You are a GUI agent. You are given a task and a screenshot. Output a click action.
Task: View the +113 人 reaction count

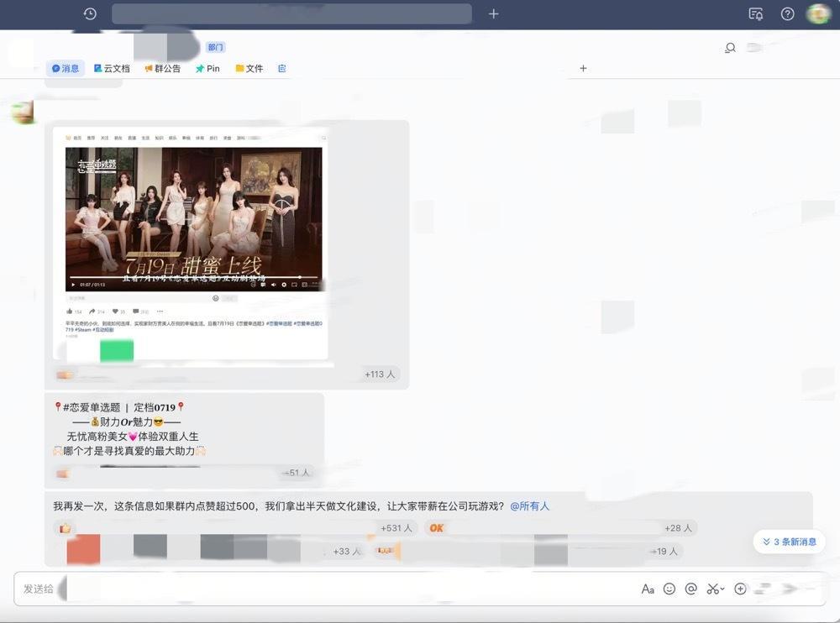(x=380, y=374)
